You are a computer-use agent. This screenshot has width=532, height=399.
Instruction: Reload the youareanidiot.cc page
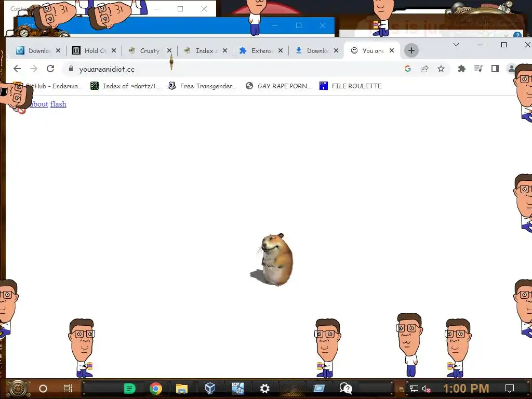(x=50, y=69)
